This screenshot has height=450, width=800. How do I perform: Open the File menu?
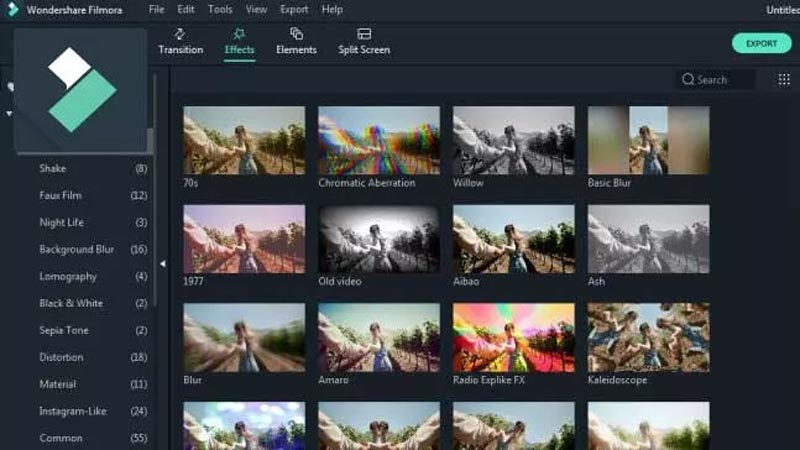156,9
